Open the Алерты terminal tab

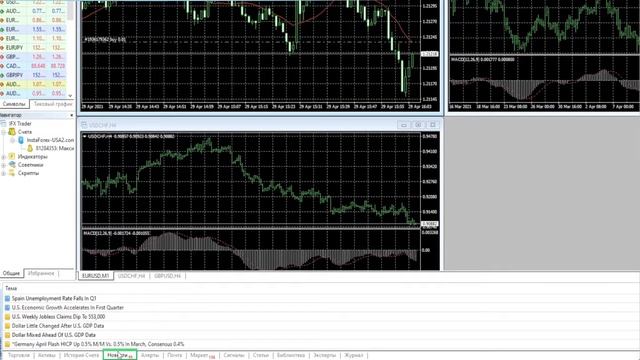click(150, 355)
